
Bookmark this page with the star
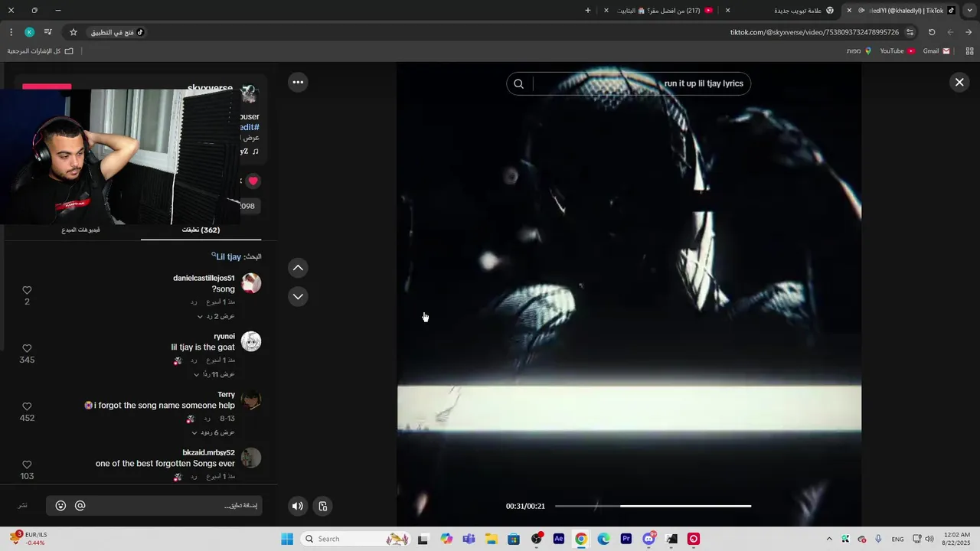tap(73, 32)
